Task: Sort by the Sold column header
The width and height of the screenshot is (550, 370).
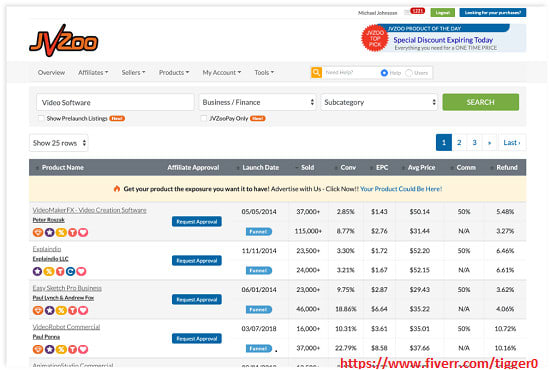Action: (x=307, y=168)
